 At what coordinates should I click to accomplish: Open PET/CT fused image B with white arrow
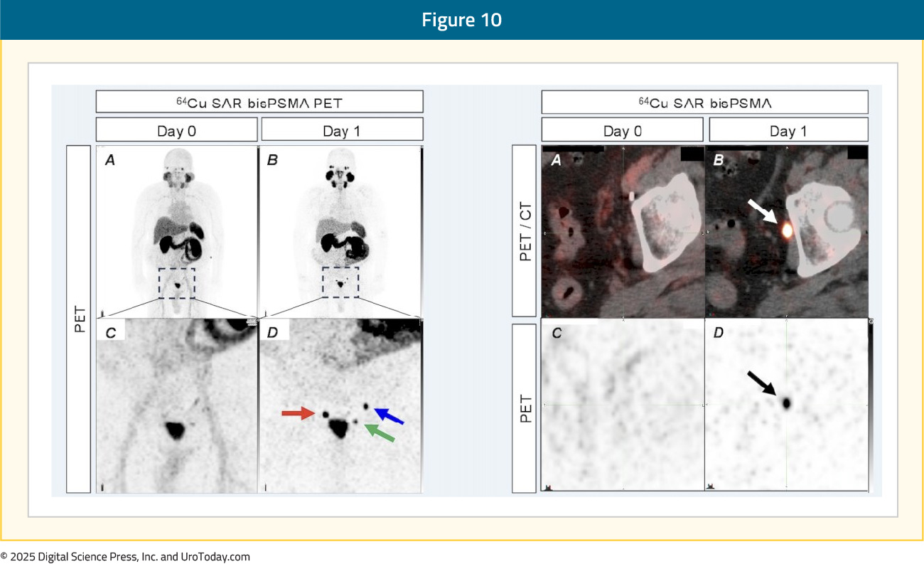788,232
